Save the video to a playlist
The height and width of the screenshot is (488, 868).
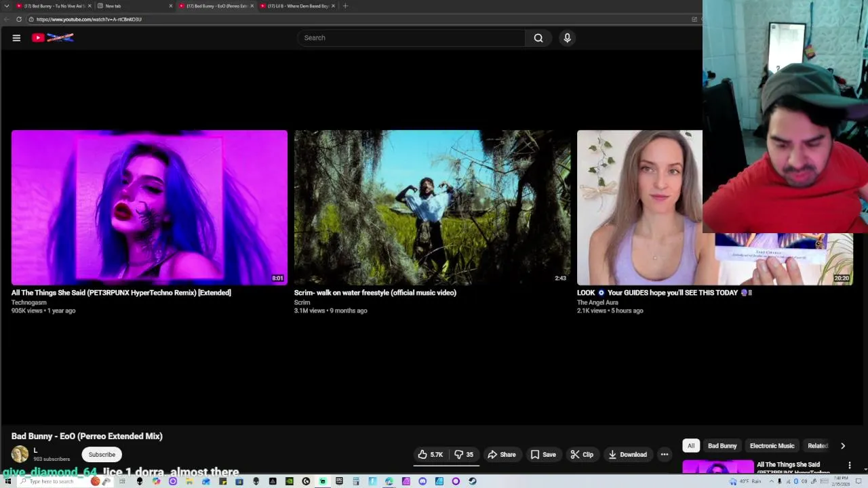543,455
